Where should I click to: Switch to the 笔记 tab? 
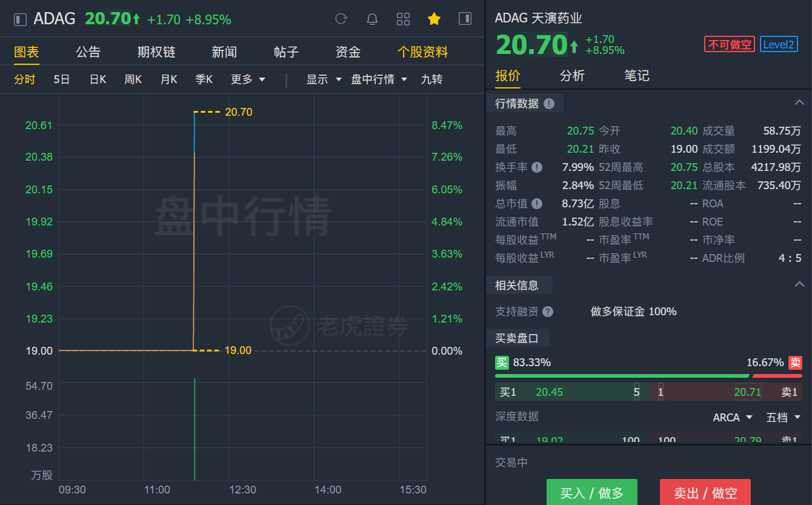[x=637, y=75]
